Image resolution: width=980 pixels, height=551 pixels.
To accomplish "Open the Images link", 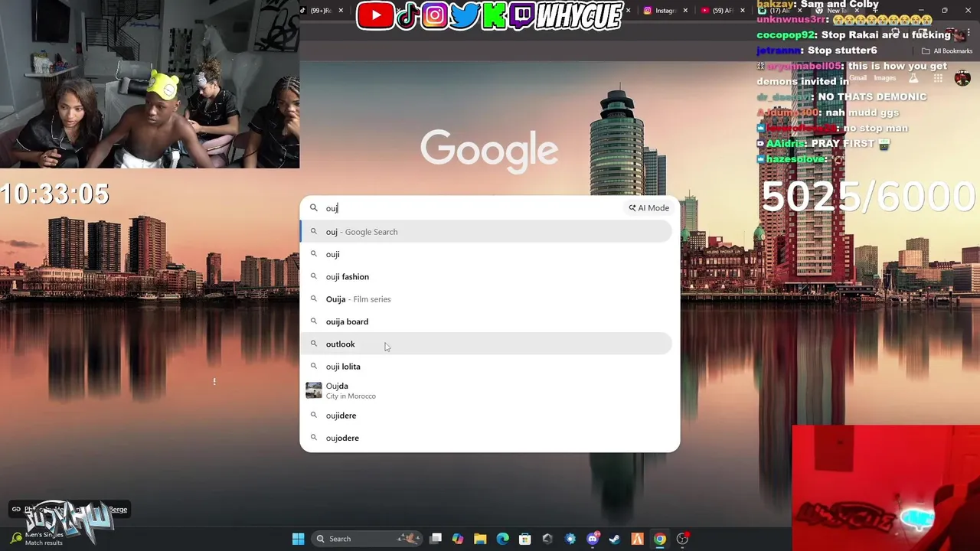I will coord(884,78).
